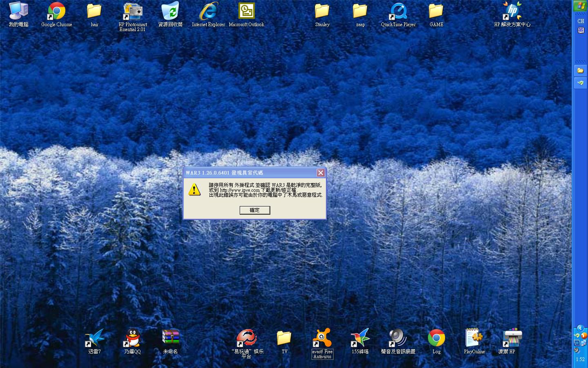Open the Windows Start button

pos(580,6)
